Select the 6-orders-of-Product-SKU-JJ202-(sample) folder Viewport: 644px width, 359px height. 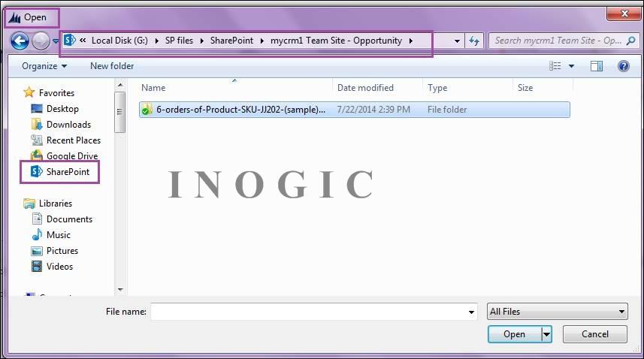pos(355,110)
